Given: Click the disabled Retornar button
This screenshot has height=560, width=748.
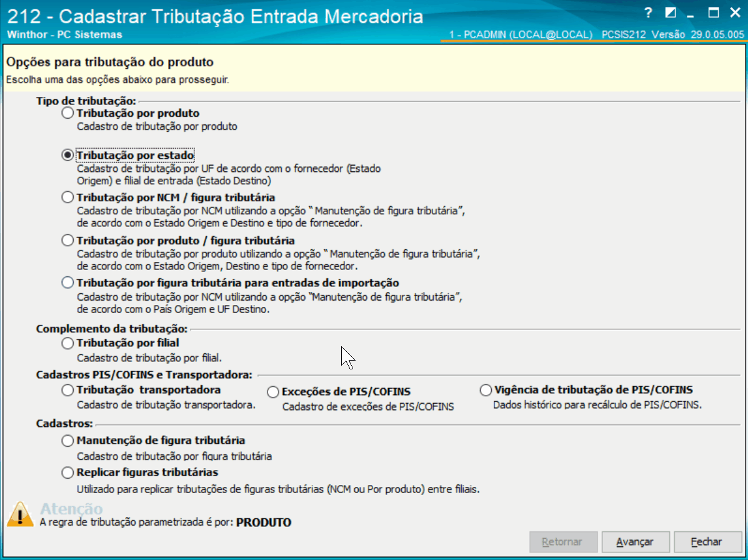Looking at the screenshot, I should pos(564,542).
